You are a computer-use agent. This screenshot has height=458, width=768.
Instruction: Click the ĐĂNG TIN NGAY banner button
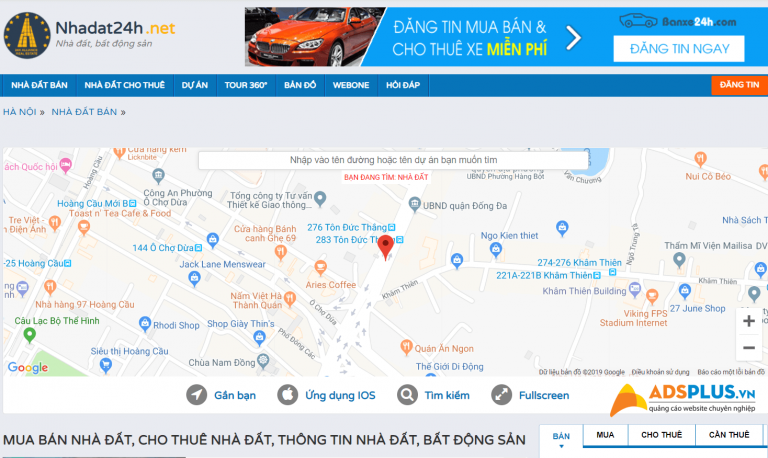click(679, 48)
